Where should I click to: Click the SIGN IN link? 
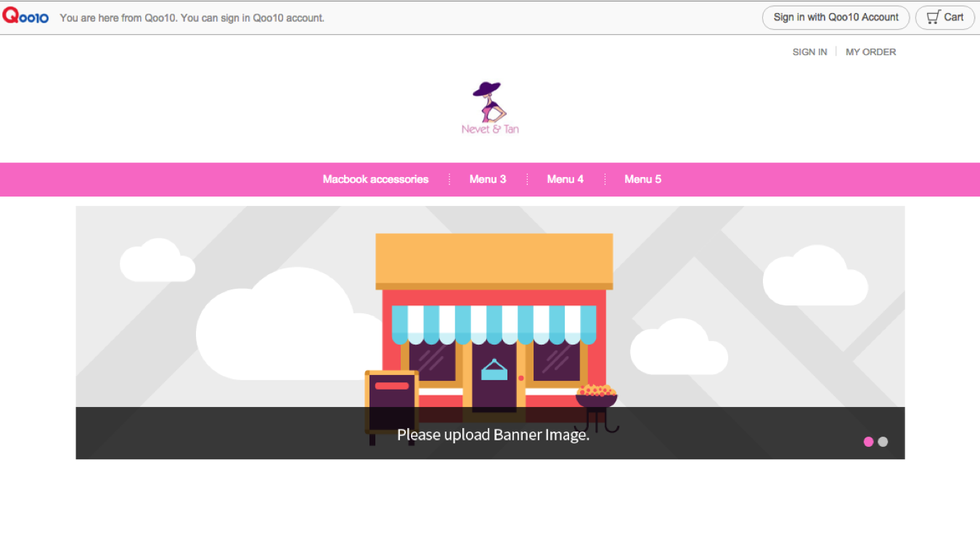pyautogui.click(x=809, y=52)
